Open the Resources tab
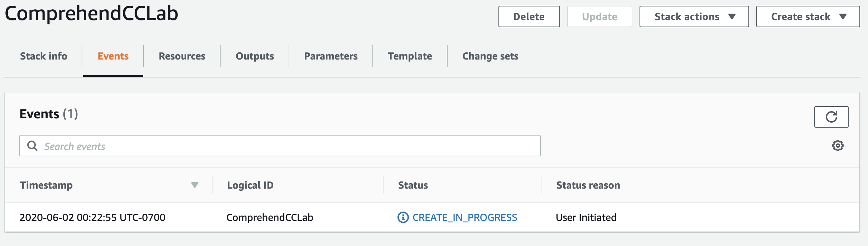This screenshot has width=868, height=246. 182,56
